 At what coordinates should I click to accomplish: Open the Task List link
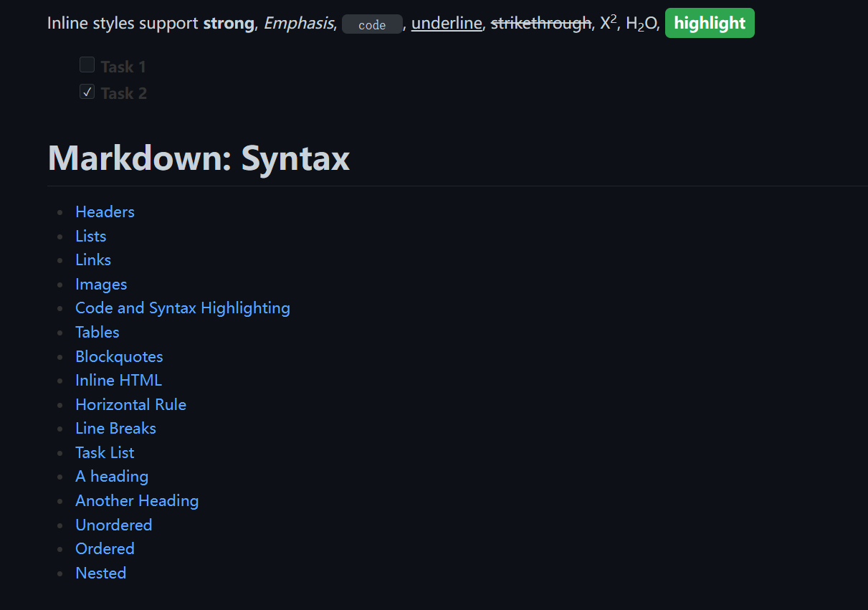point(104,452)
